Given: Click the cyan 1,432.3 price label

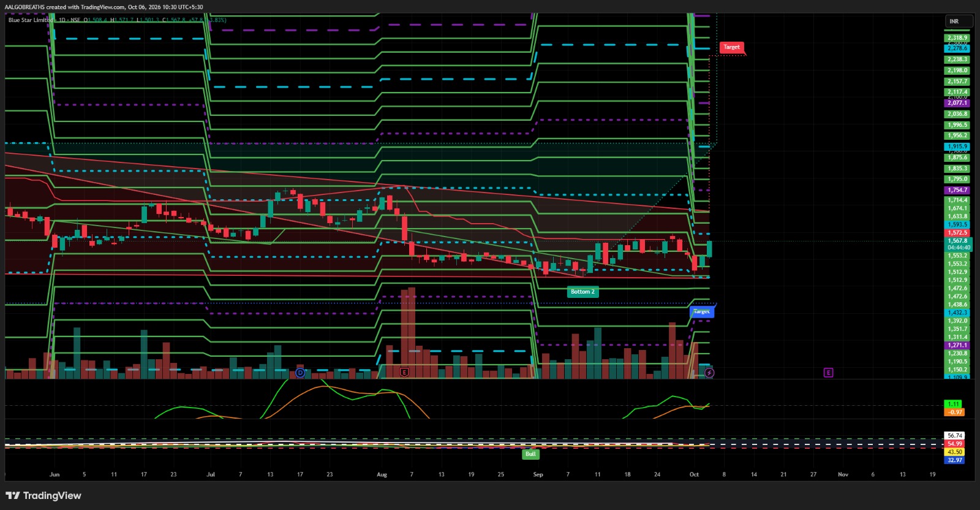Looking at the screenshot, I should pos(957,313).
